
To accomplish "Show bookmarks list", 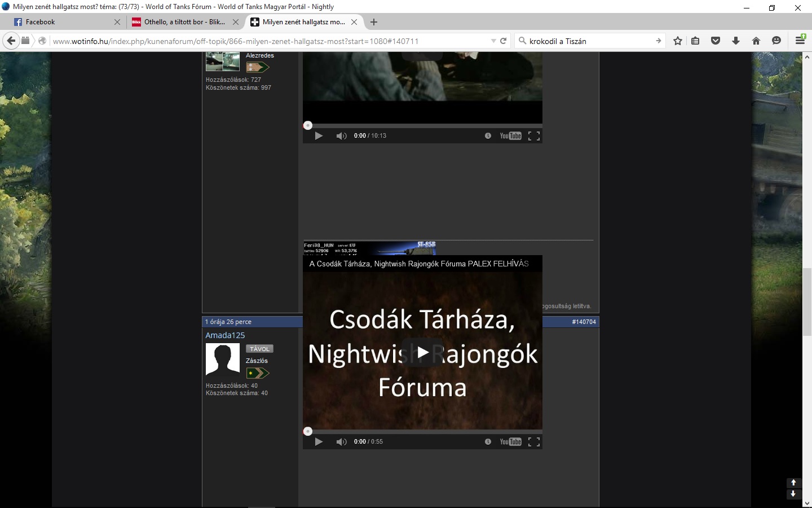I will pos(695,41).
